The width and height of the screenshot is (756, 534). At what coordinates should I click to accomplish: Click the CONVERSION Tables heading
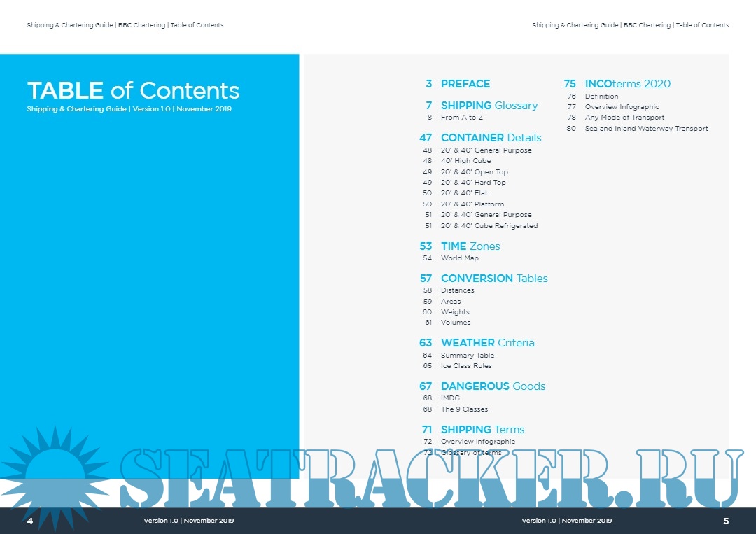point(493,279)
